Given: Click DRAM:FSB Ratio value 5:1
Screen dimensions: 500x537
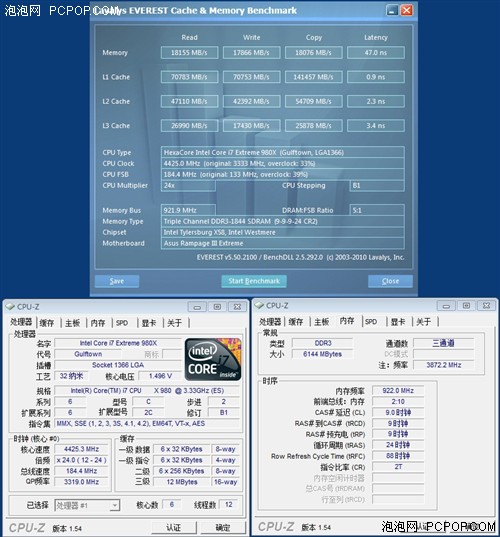Looking at the screenshot, I should [x=377, y=210].
